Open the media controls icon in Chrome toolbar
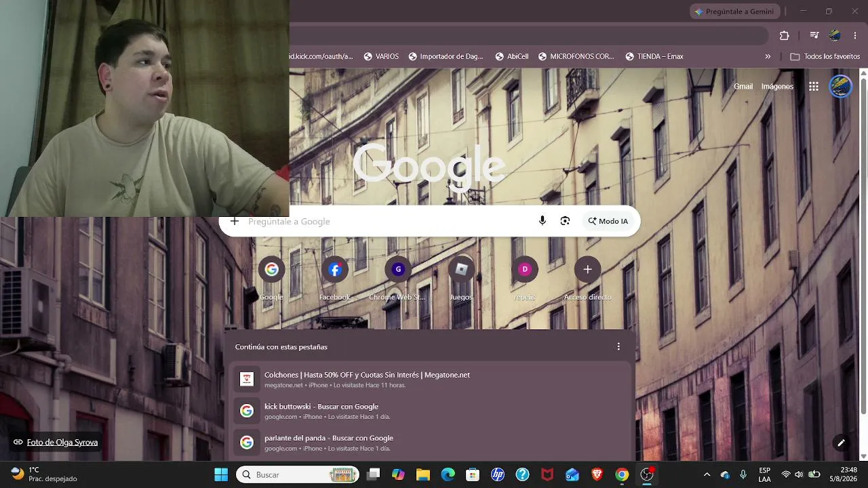Viewport: 868px width, 488px height. point(814,36)
